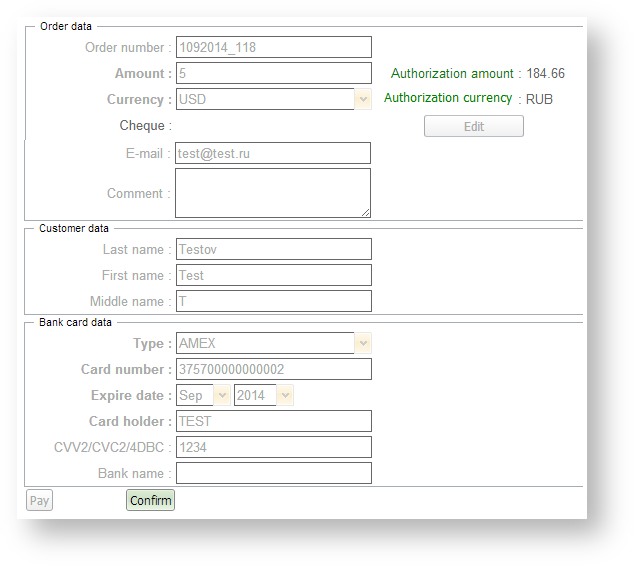Click the Card number field
Image resolution: width=635 pixels, height=567 pixels.
274,369
